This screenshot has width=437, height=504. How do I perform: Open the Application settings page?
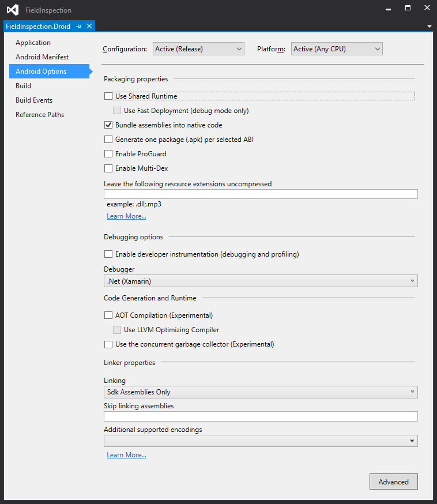33,43
